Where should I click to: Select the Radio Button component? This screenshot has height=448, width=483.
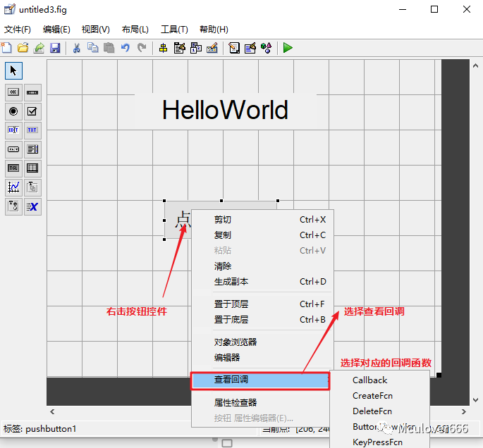13,111
